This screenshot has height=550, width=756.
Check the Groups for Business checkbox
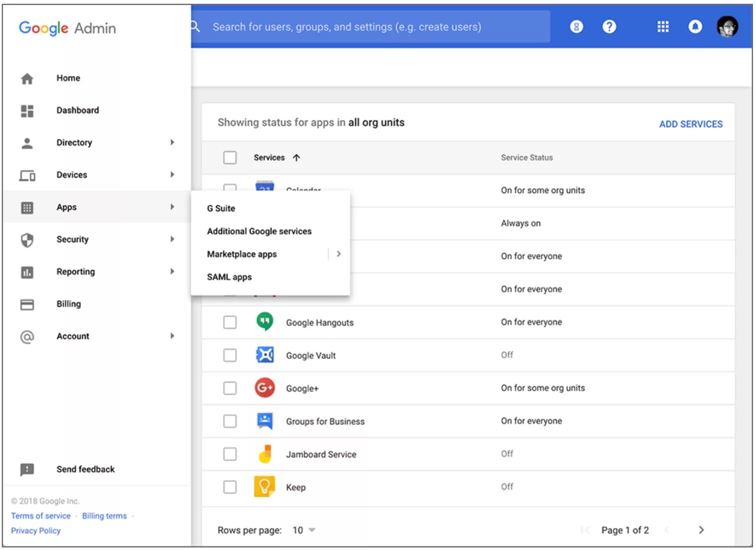[230, 421]
